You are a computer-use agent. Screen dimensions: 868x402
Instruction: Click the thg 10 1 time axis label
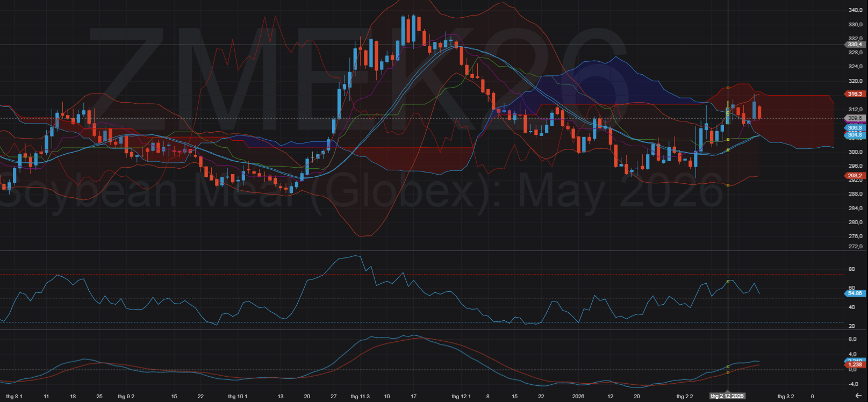tap(238, 397)
